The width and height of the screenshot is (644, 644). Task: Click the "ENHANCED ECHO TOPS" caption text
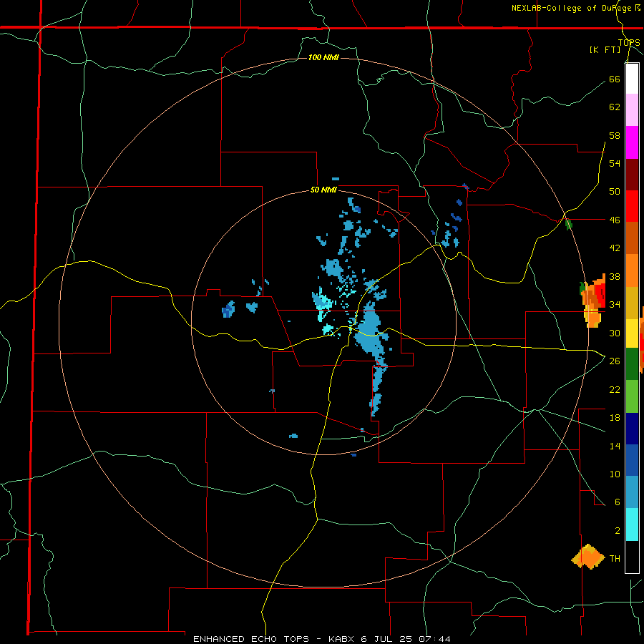click(x=251, y=639)
